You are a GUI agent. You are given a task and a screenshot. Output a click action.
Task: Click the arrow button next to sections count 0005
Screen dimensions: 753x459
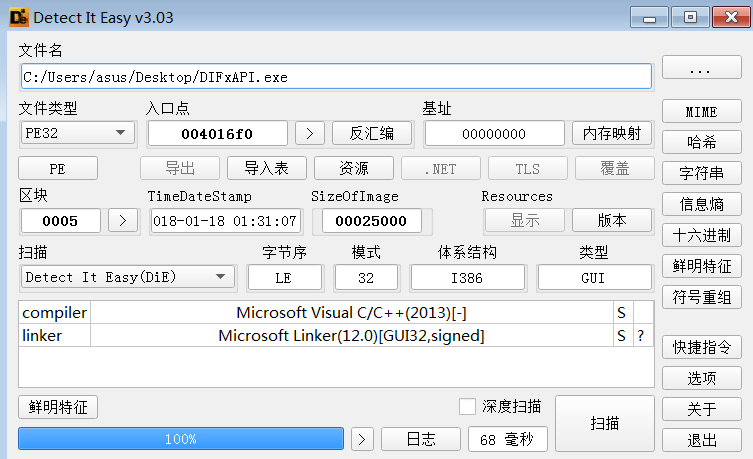pos(123,220)
